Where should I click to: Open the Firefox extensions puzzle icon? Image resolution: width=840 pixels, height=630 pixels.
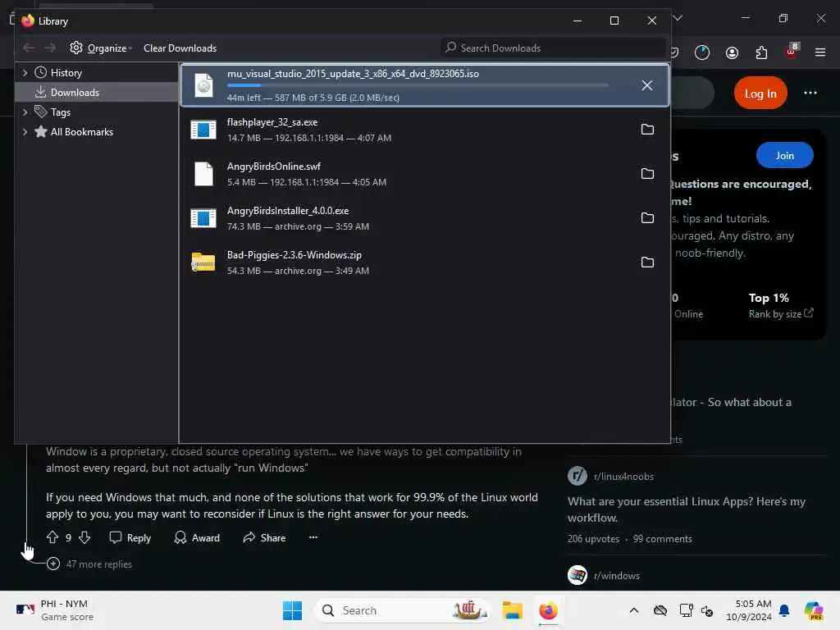(x=761, y=52)
